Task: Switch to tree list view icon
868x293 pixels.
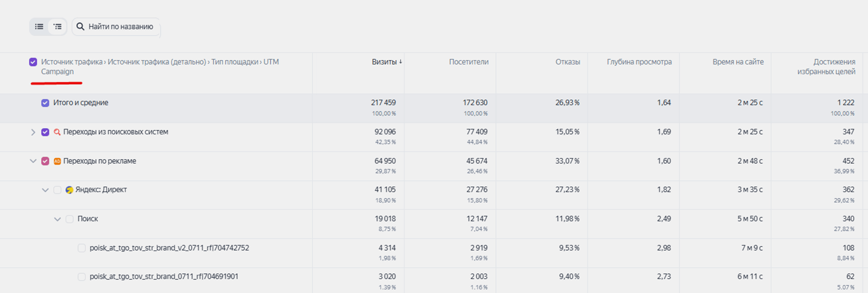Action: coord(57,27)
